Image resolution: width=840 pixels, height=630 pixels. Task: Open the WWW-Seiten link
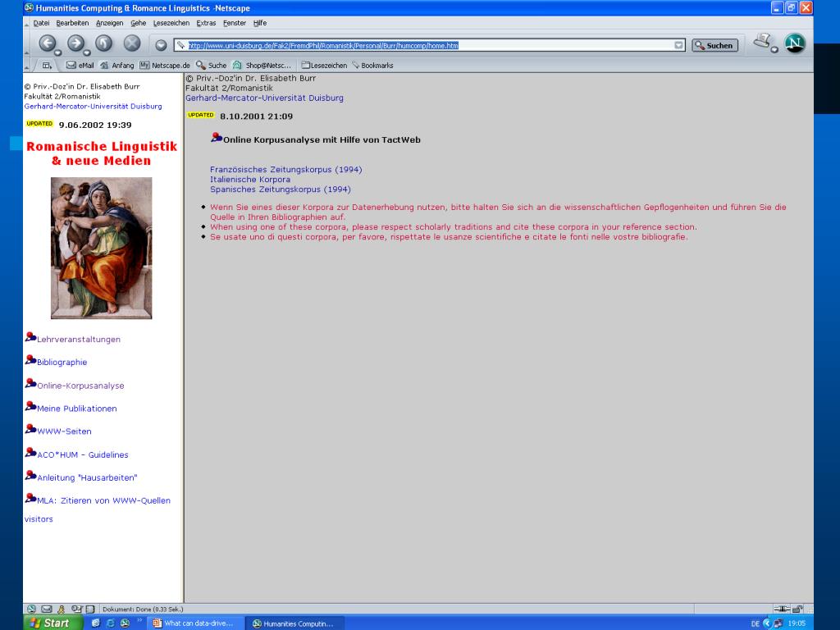coord(64,431)
